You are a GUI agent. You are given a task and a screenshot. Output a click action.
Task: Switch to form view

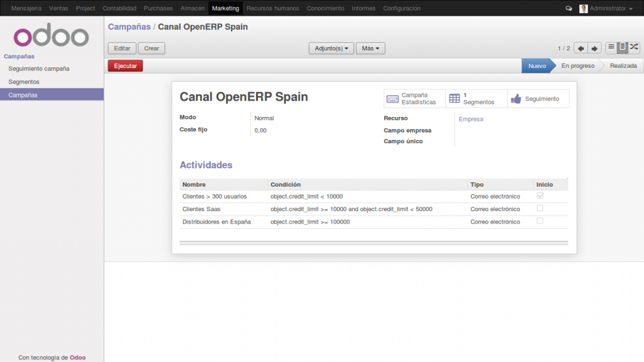pyautogui.click(x=623, y=48)
